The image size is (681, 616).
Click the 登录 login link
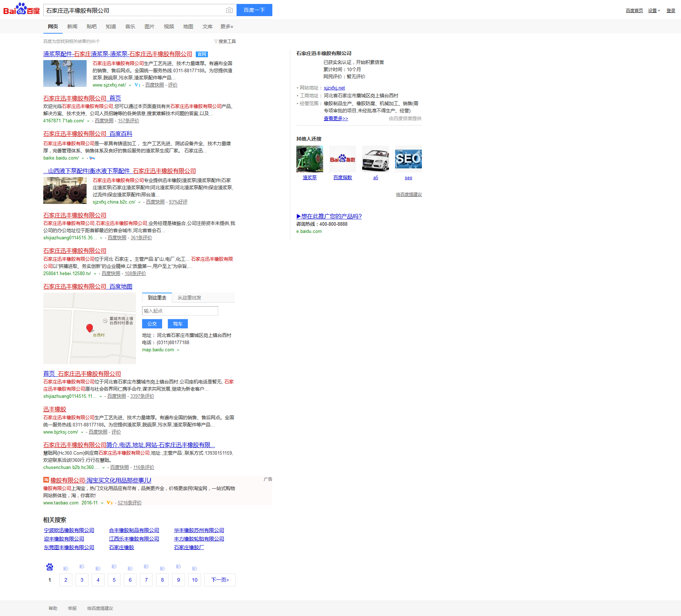(x=671, y=11)
